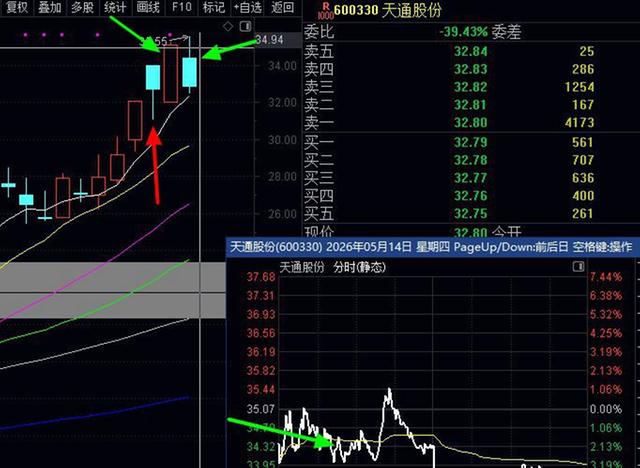
Task: Click the 37.31 price label in the intraday chart
Action: pos(261,295)
